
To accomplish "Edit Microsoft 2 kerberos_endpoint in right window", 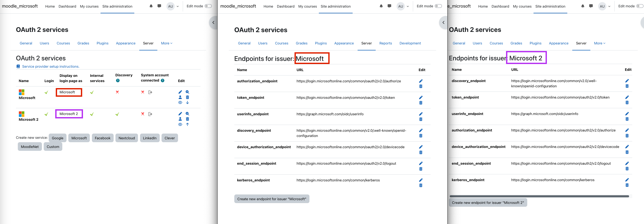I will click(627, 180).
